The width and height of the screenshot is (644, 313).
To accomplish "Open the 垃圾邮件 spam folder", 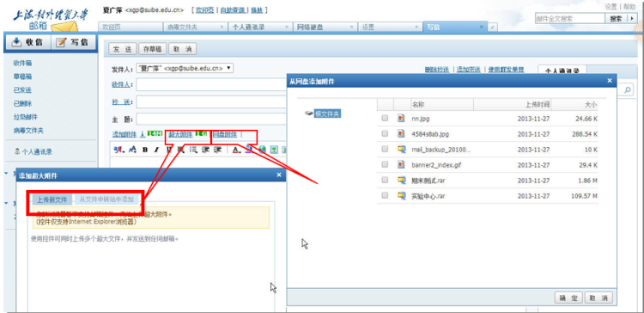I will (x=26, y=117).
